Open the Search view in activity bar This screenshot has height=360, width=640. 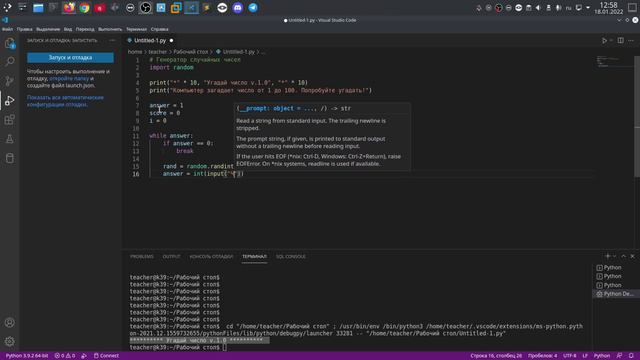tap(9, 62)
